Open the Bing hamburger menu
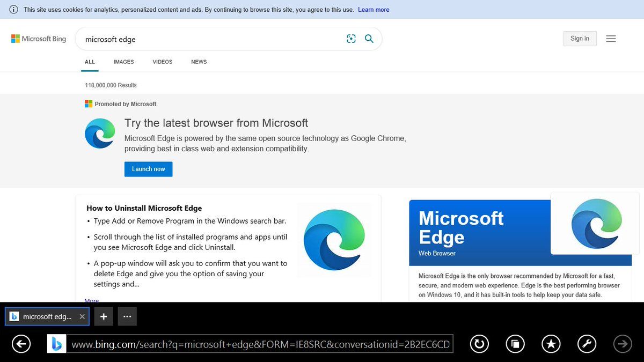 coord(611,39)
